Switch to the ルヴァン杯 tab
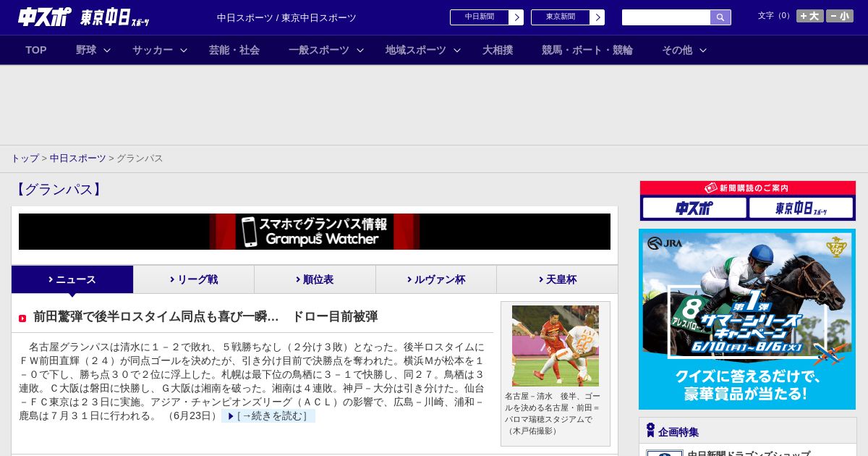The width and height of the screenshot is (868, 456). (436, 279)
